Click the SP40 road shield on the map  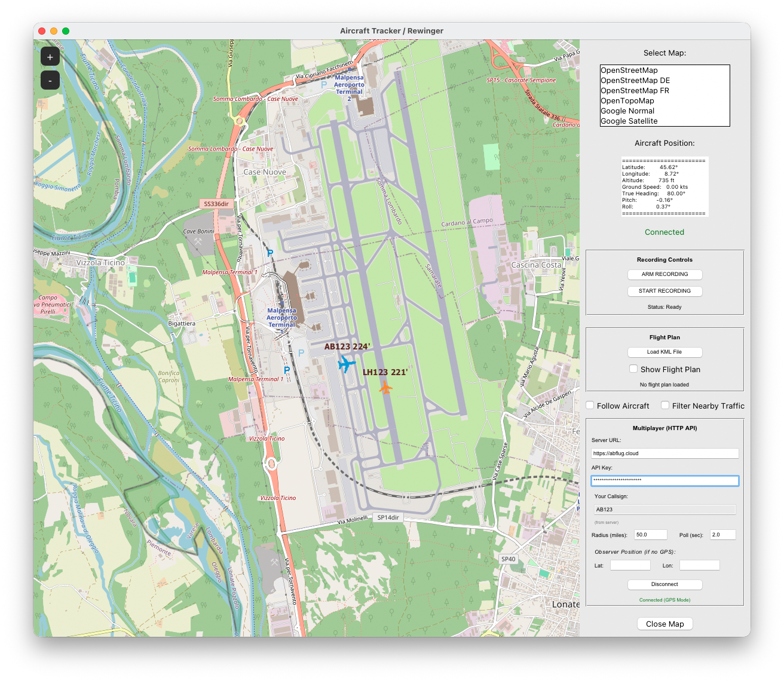click(508, 559)
